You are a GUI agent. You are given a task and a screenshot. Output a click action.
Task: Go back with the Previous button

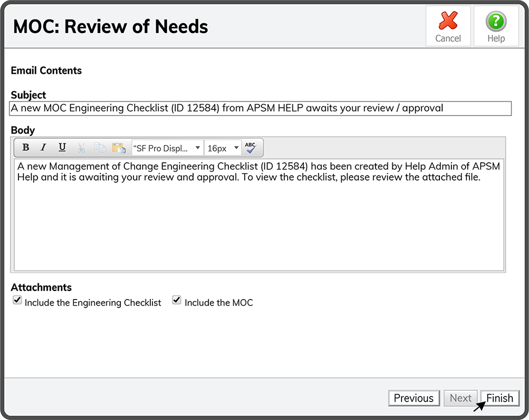tap(413, 398)
